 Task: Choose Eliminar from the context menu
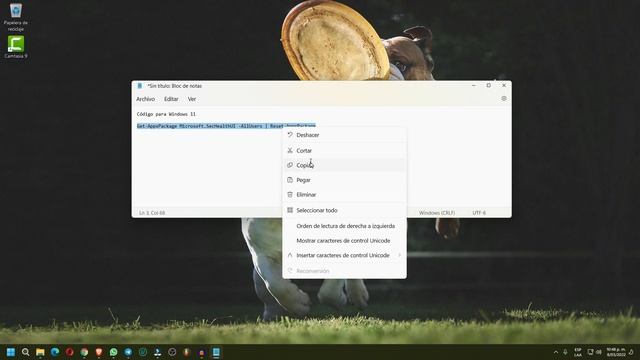click(344, 195)
